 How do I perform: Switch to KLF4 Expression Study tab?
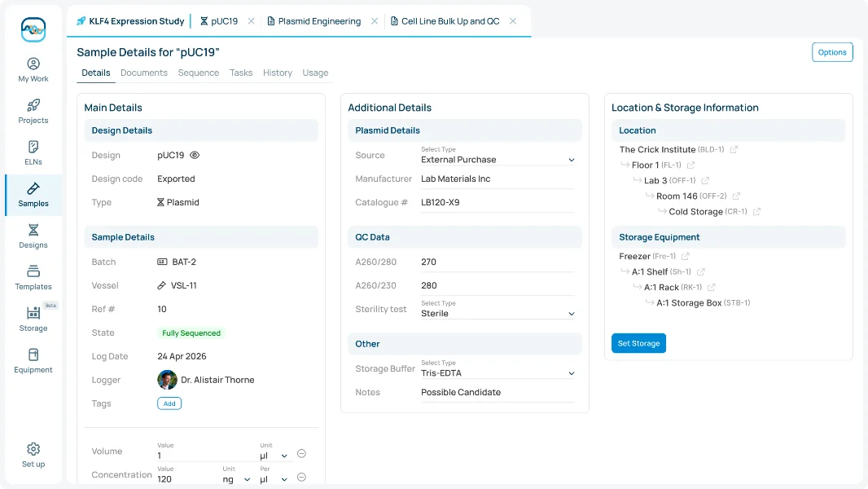point(130,21)
